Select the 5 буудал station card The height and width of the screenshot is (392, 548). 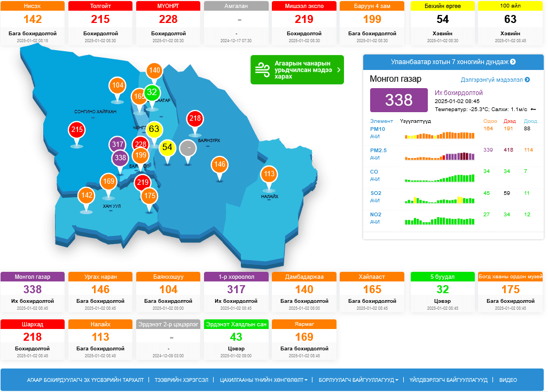pyautogui.click(x=442, y=293)
